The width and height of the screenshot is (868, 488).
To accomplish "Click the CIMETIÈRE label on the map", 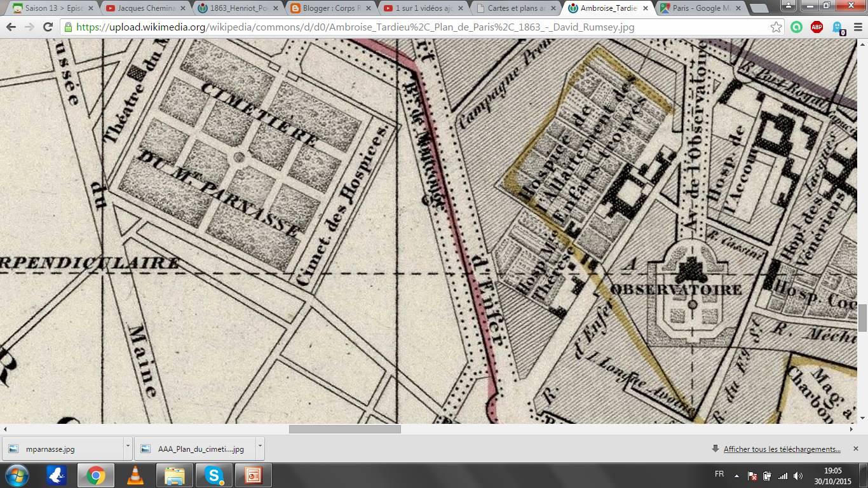I will pyautogui.click(x=259, y=116).
